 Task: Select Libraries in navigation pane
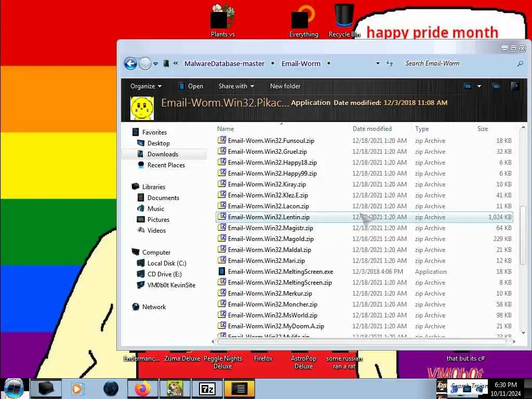(x=154, y=187)
